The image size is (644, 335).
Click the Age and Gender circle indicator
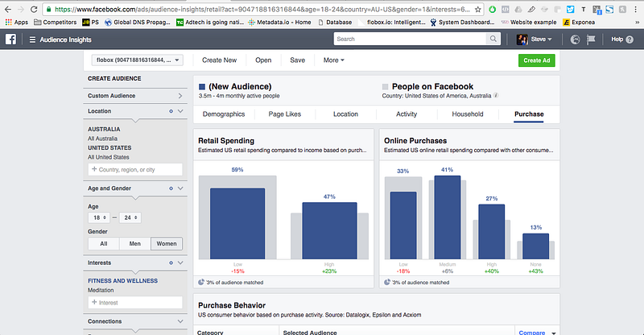click(x=171, y=188)
